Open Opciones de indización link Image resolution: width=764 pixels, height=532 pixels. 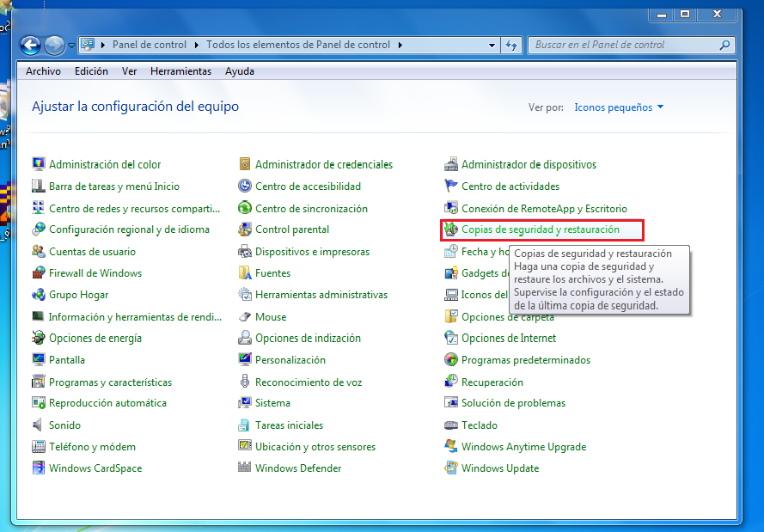pos(308,338)
